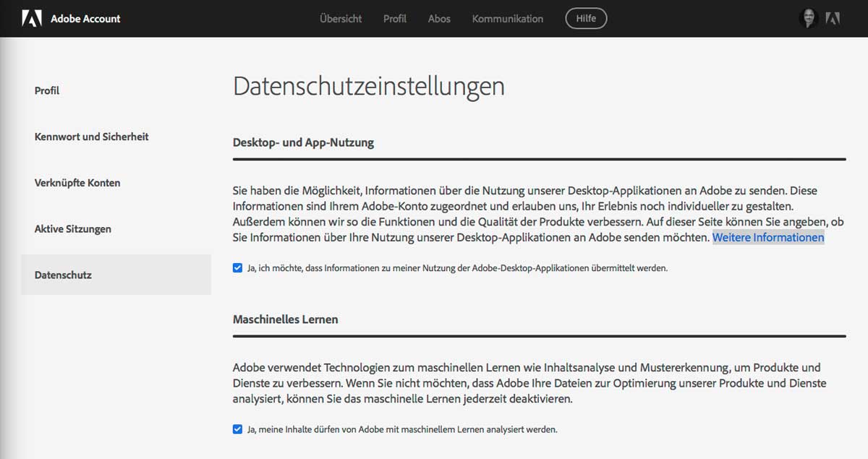Open the Kommunikation page
Image resolution: width=868 pixels, height=459 pixels.
point(508,19)
